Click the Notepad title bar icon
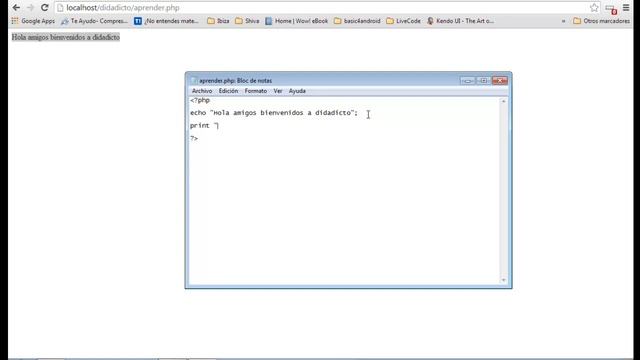The width and height of the screenshot is (640, 360). click(194, 81)
